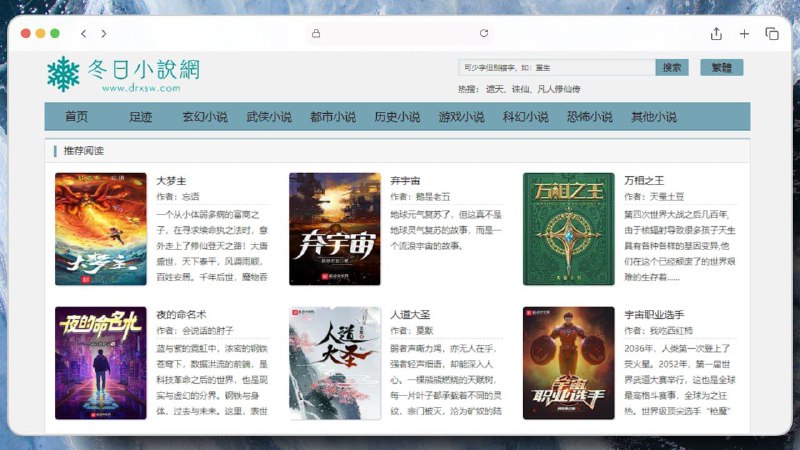800x450 pixels.
Task: Open 科幻小说 category
Action: [526, 117]
